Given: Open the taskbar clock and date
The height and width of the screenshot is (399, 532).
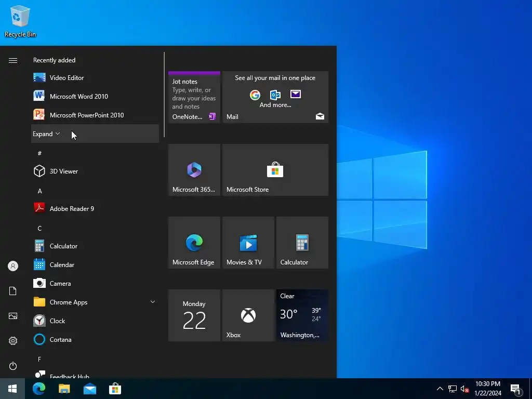Looking at the screenshot, I should pos(488,389).
